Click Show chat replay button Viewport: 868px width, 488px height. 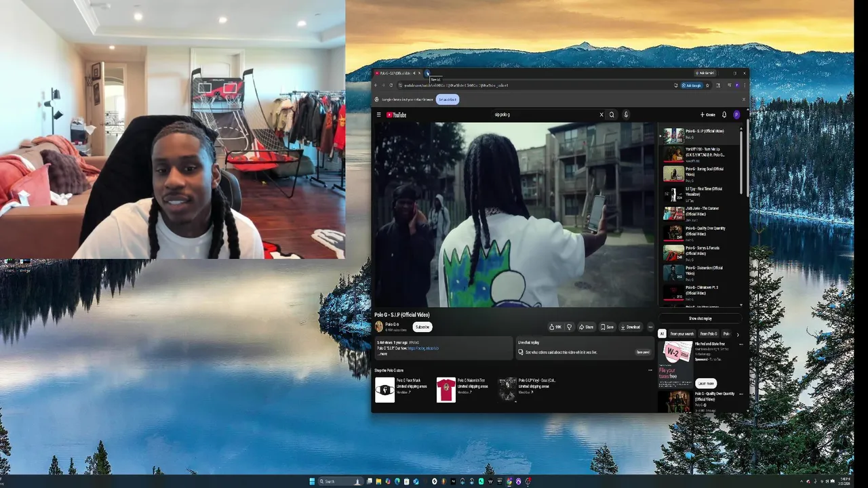click(x=700, y=319)
